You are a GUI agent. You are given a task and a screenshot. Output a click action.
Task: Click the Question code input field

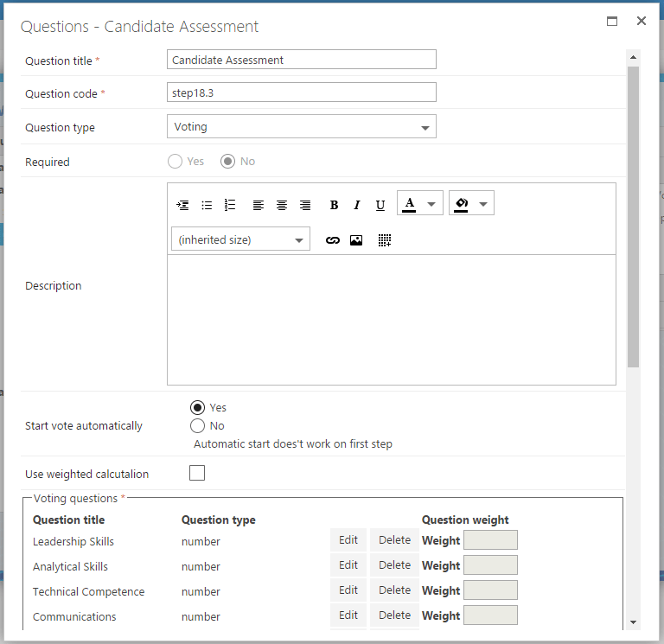302,92
